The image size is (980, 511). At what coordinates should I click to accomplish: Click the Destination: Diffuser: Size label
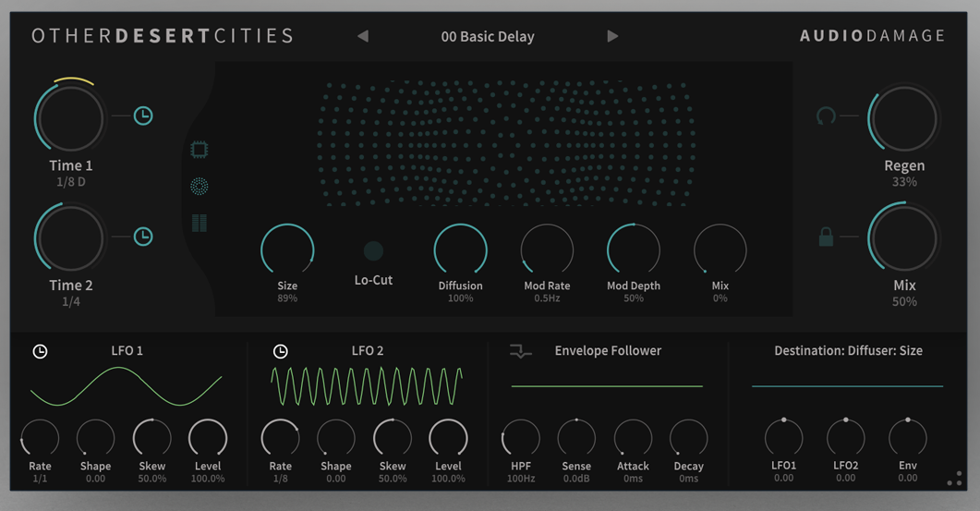[x=848, y=351]
